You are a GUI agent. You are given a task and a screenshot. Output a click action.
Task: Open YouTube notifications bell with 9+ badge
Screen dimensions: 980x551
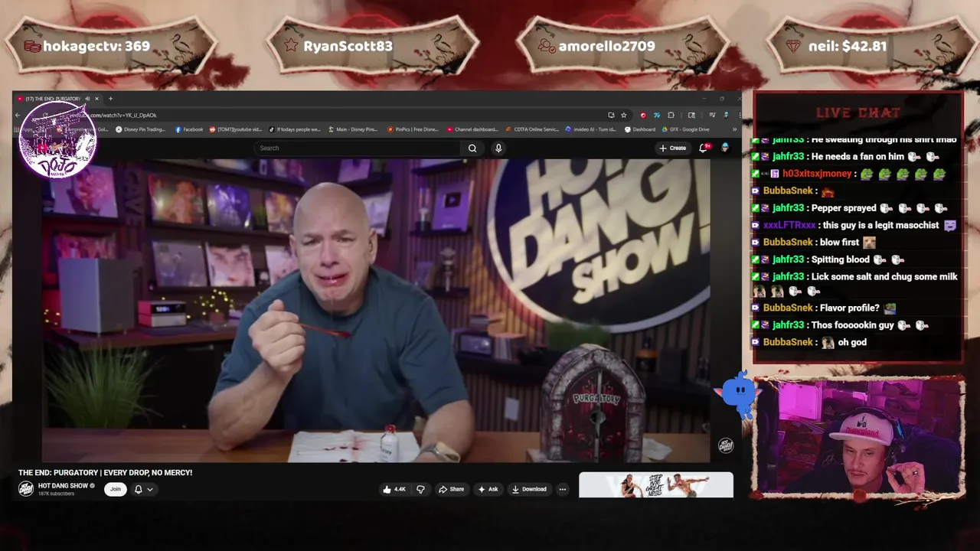(x=704, y=148)
